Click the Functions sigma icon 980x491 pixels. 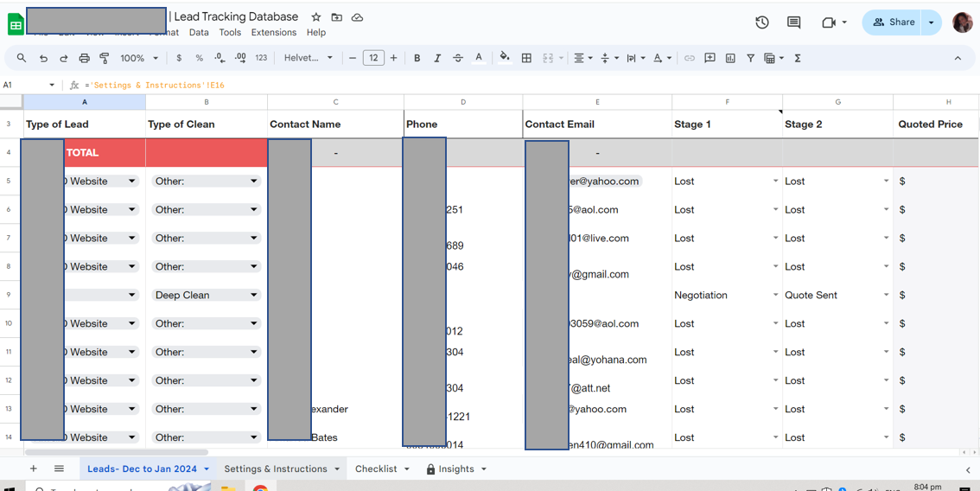(x=798, y=58)
